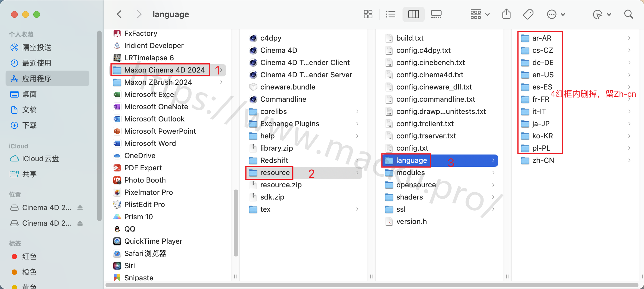Open Downloads (下载) in sidebar
644x289 pixels.
(x=47, y=125)
